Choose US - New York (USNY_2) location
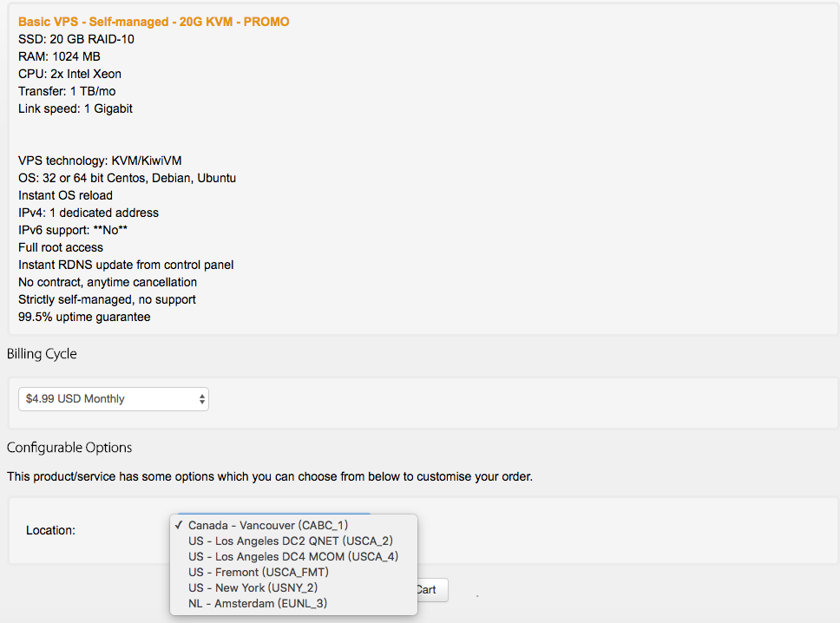The image size is (840, 623). 253,587
